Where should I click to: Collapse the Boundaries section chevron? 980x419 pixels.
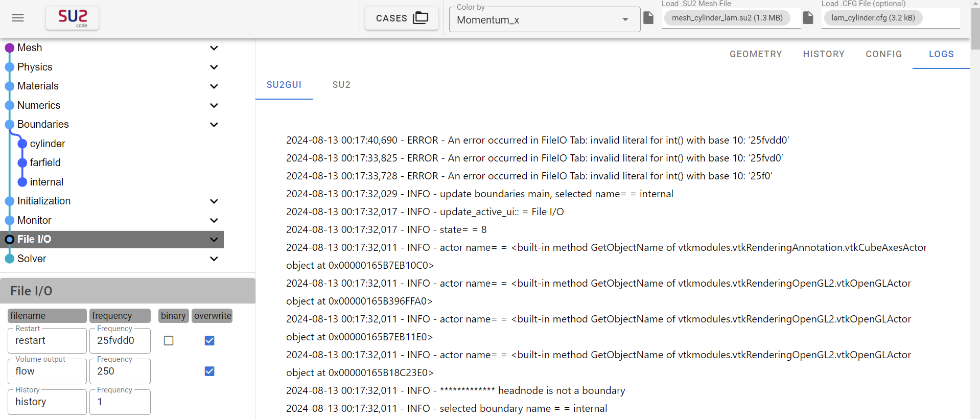pyautogui.click(x=214, y=125)
